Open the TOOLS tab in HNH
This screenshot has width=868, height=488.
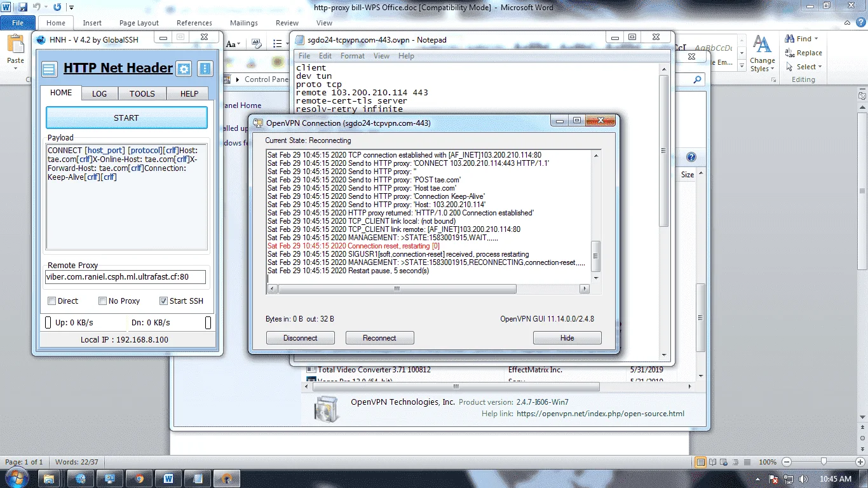pyautogui.click(x=142, y=93)
